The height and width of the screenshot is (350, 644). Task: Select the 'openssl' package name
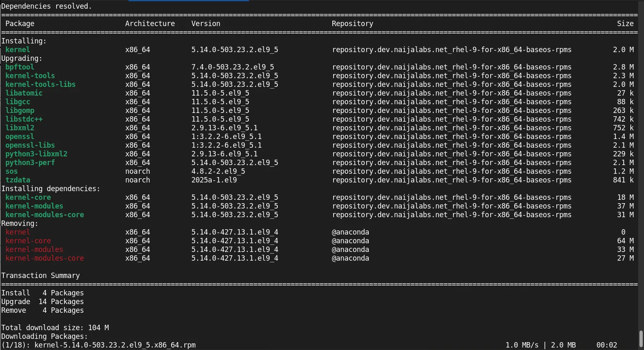20,137
